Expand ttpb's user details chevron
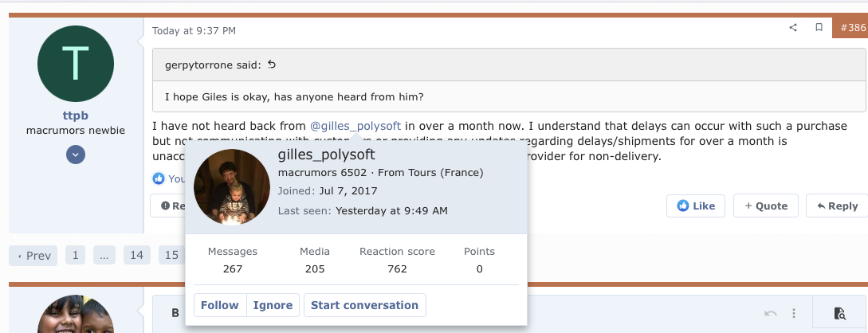The image size is (868, 333). [76, 155]
